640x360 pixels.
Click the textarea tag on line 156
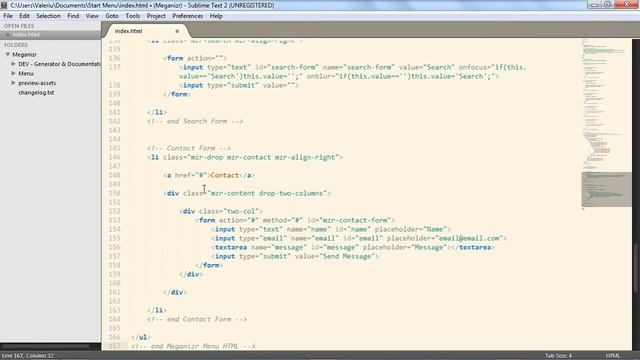[x=231, y=247]
